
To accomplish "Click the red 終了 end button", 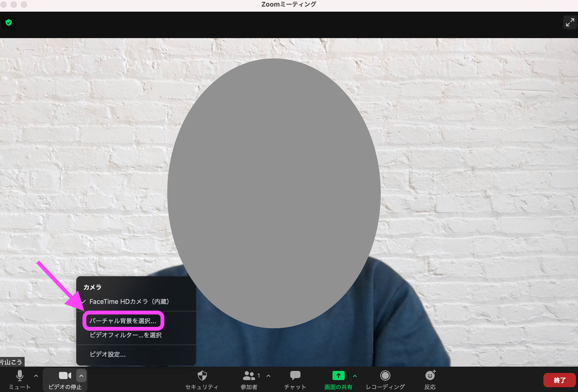I will (x=559, y=380).
